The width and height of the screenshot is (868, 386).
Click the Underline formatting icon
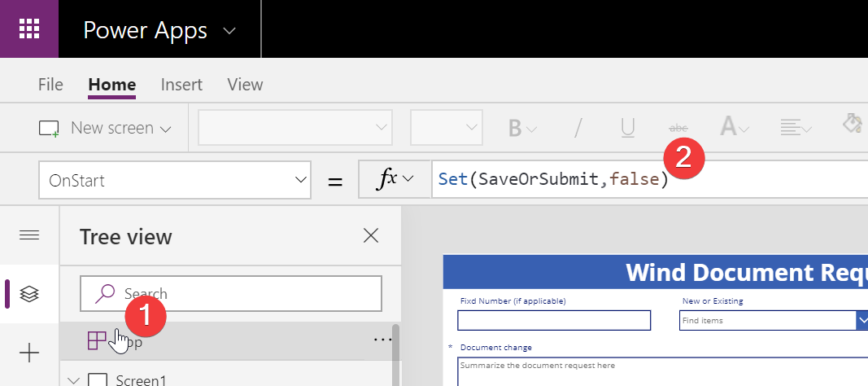[628, 128]
